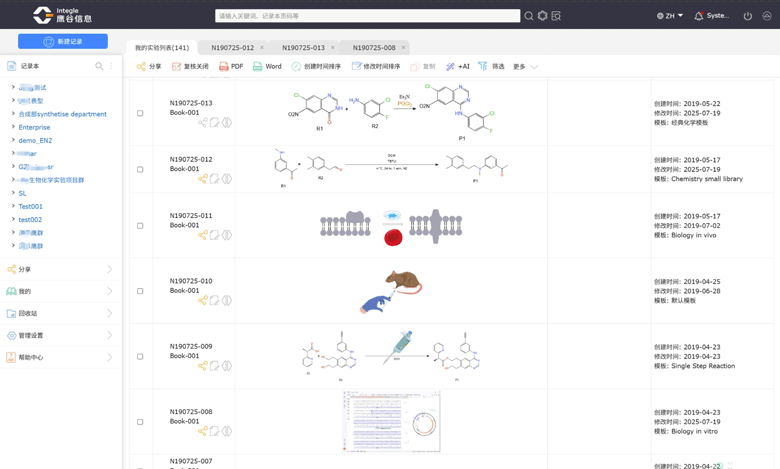Switch to the N190725-008 tab
780x469 pixels.
(x=374, y=48)
